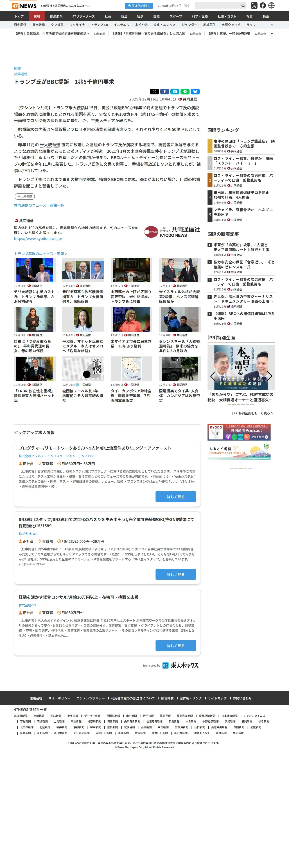
Task: Open the 写真 nav tab
Action: 249,16
